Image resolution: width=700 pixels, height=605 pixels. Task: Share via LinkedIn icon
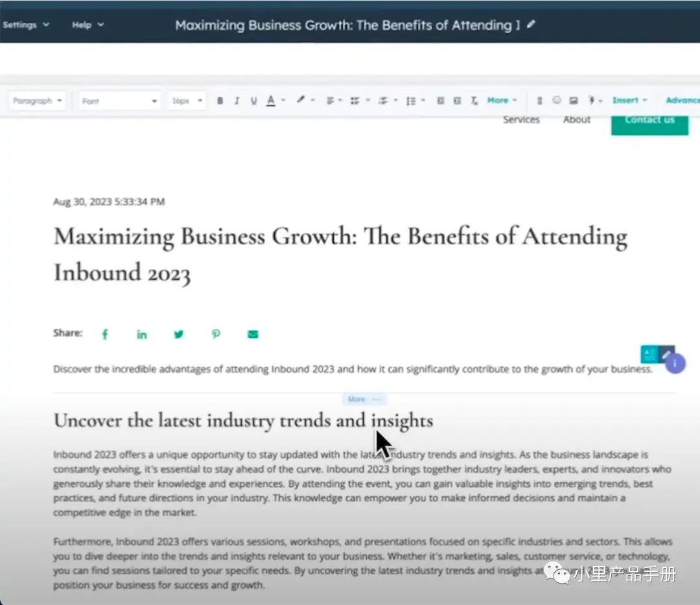[141, 335]
